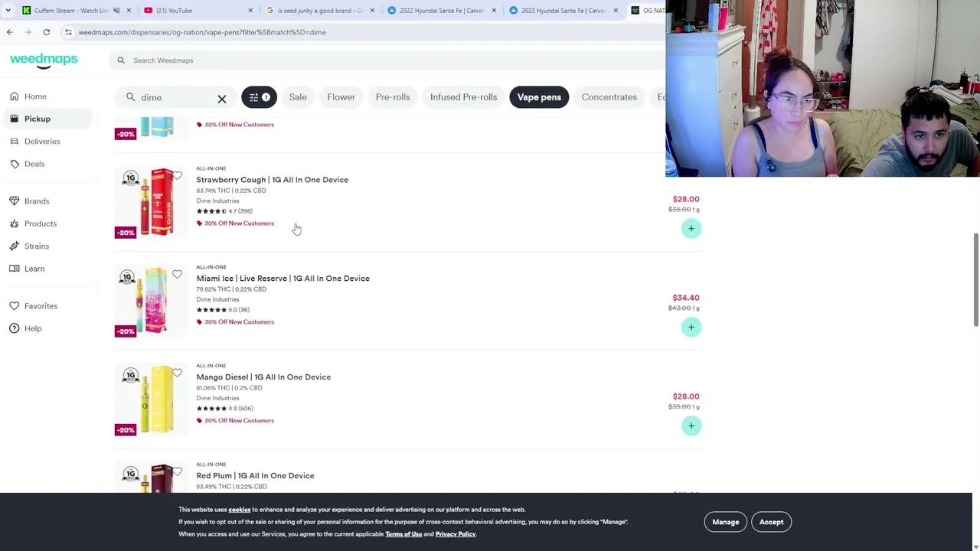Close the YouTube tab

click(250, 11)
